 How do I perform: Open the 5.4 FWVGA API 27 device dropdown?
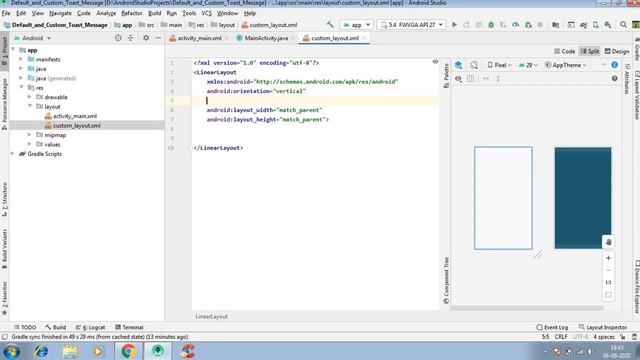411,25
